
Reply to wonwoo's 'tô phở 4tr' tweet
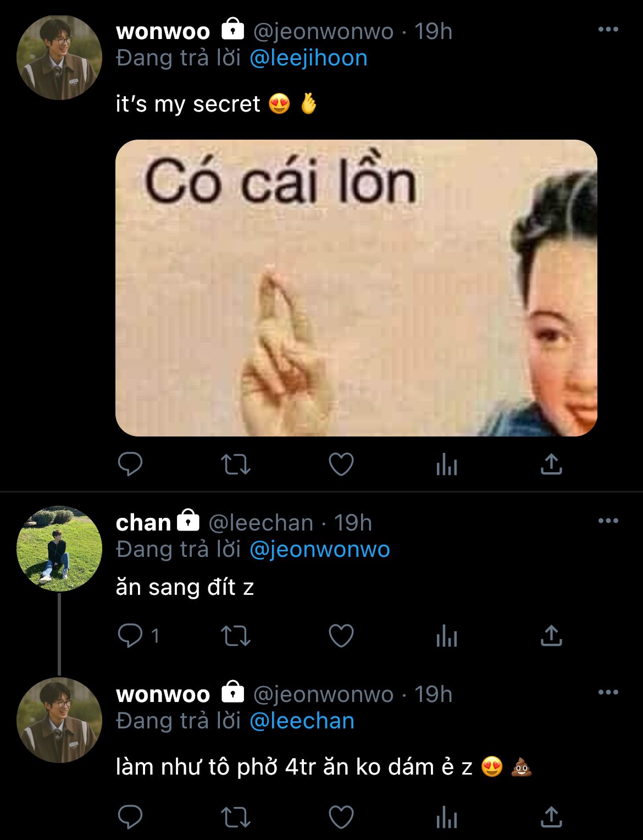point(130,817)
